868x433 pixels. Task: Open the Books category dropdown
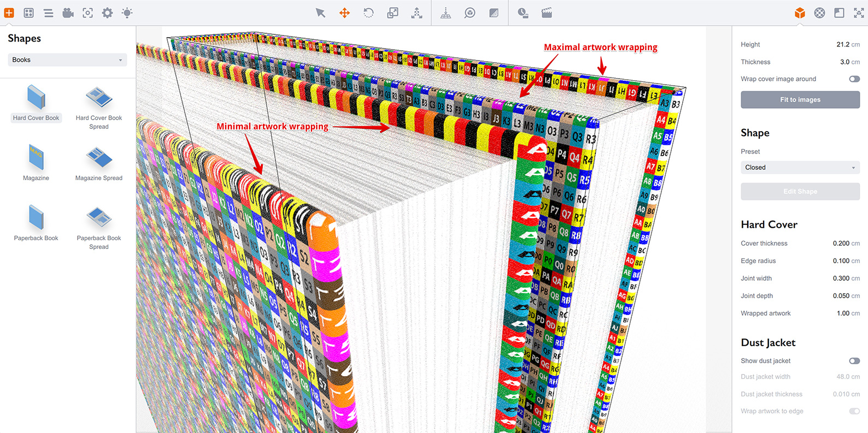coord(67,60)
